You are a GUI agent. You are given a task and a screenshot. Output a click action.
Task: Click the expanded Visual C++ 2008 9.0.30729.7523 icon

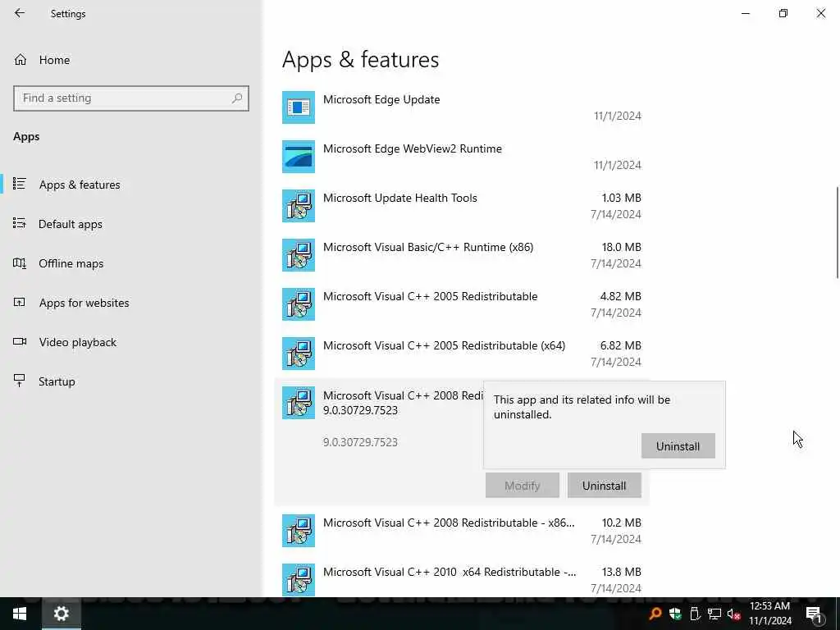[299, 403]
